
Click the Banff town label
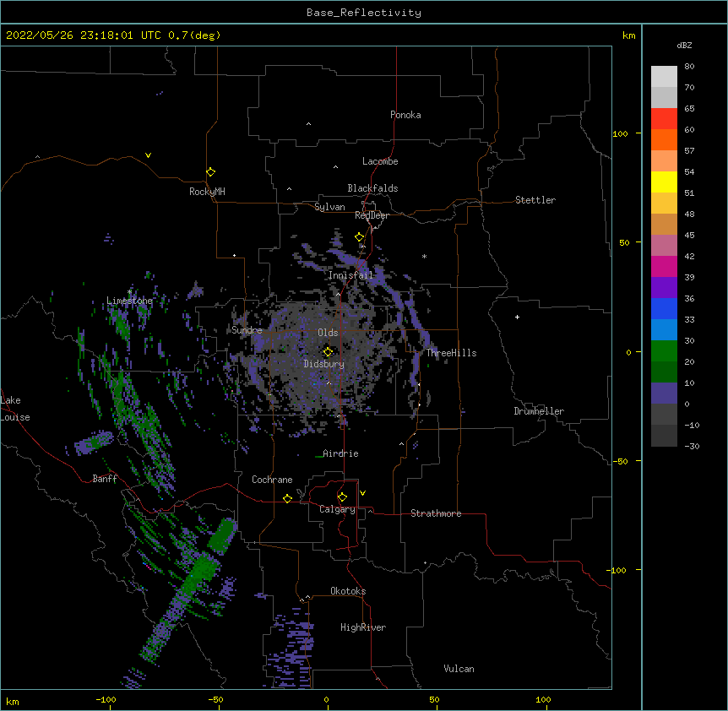point(105,479)
